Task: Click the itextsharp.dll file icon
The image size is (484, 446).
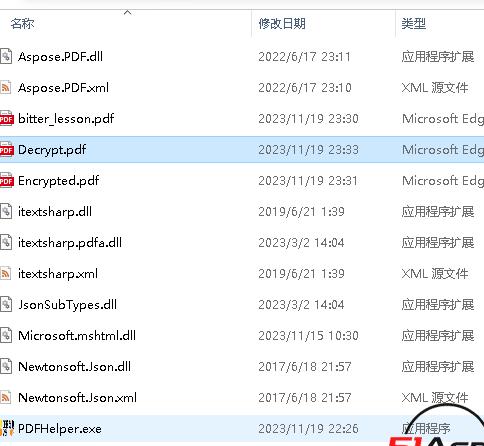Action: pos(6,211)
